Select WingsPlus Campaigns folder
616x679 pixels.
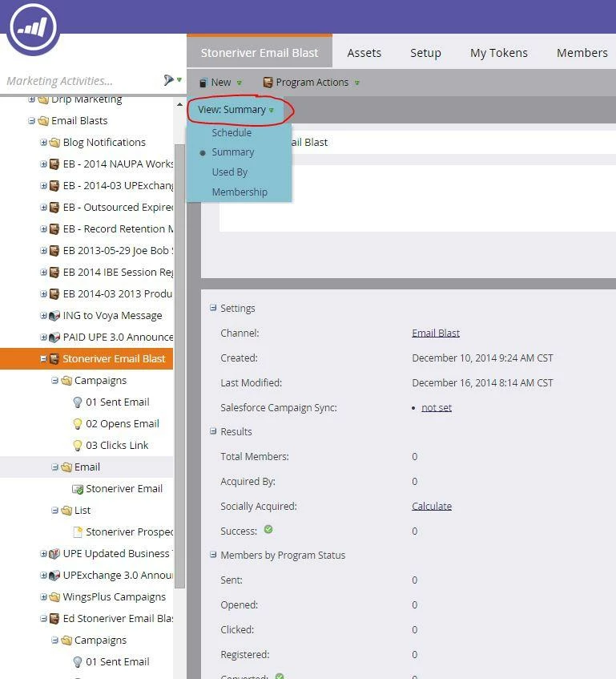pos(115,596)
